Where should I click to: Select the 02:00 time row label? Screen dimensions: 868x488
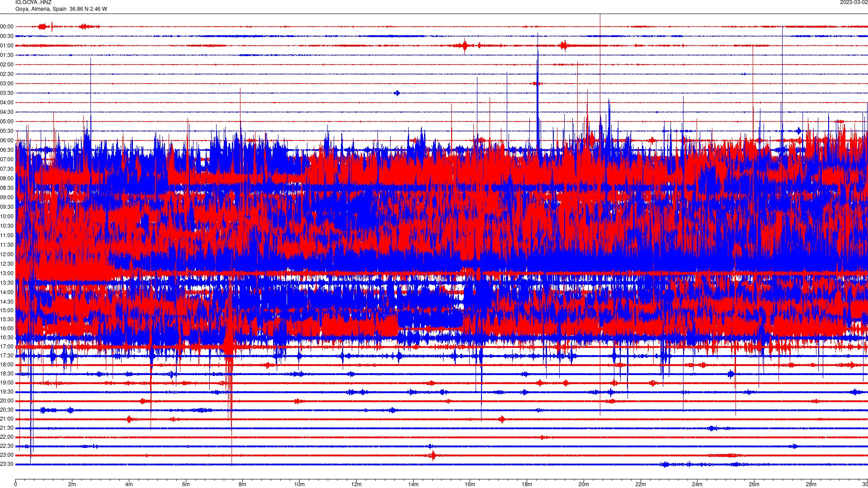pos(7,65)
